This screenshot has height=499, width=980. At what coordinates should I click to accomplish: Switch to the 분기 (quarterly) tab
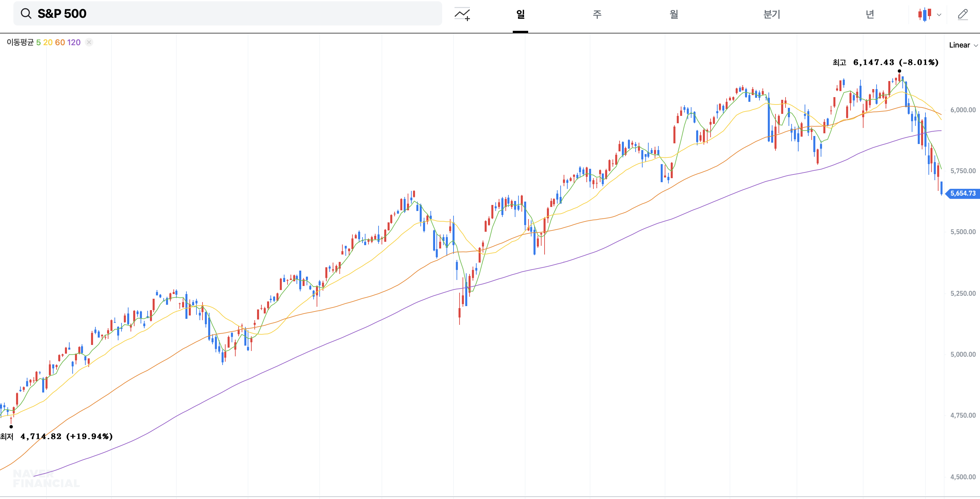(772, 14)
